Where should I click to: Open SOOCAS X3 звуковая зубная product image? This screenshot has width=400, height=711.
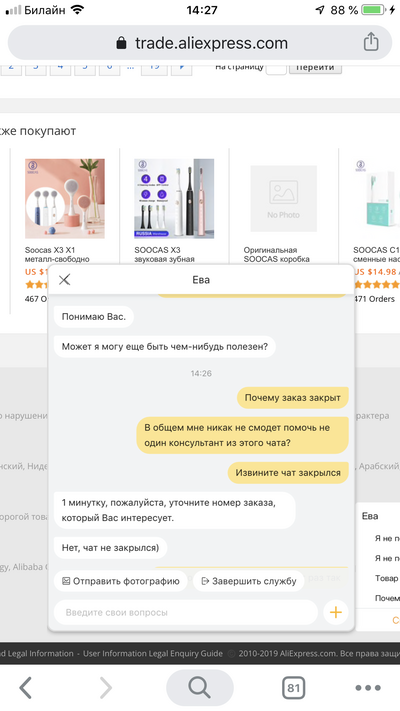coord(174,199)
